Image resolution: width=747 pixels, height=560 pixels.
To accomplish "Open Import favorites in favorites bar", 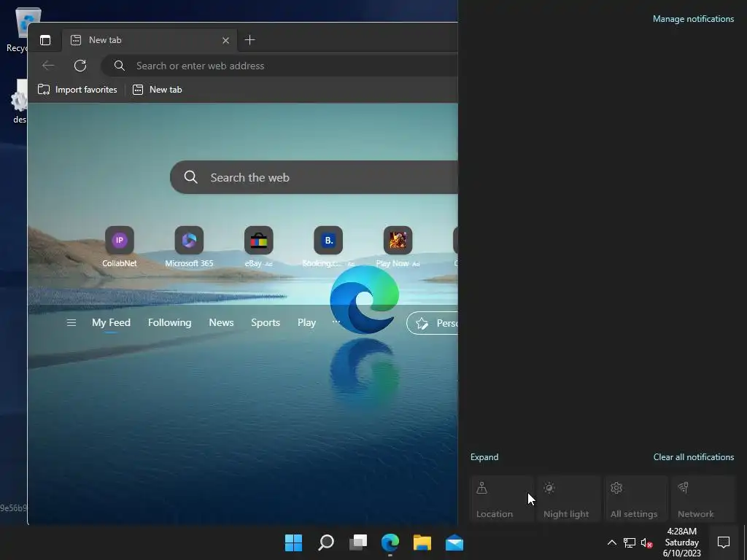I will pos(77,90).
